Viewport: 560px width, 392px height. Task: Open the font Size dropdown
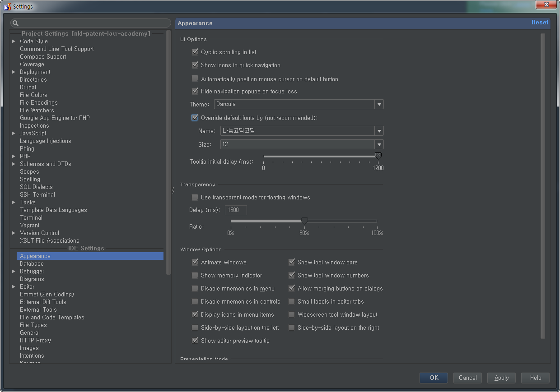[x=302, y=144]
